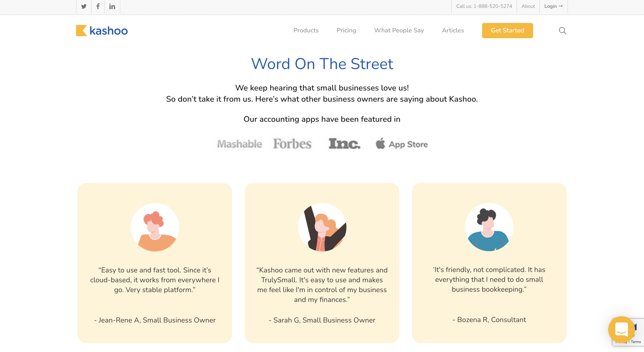Open the site search magnifier
Screen dimensions: 644x352
point(563,30)
